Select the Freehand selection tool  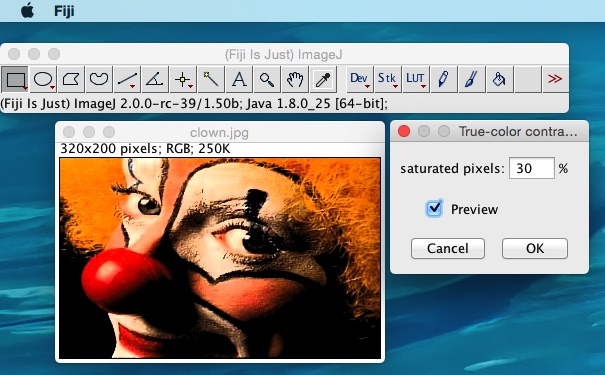(x=99, y=79)
